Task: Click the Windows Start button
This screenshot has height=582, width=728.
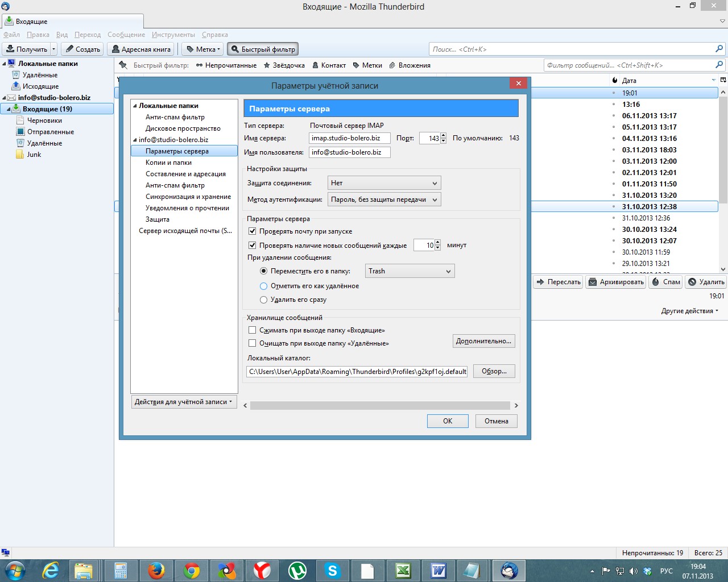Action: 15,570
